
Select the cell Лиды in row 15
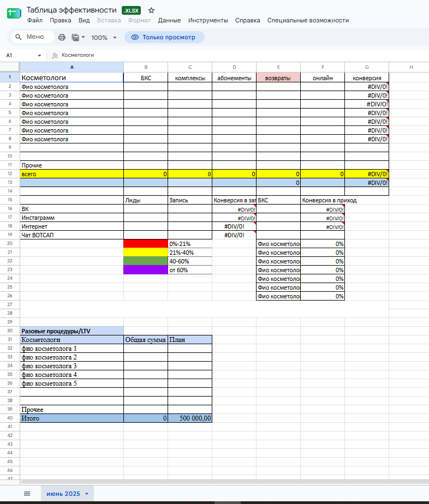point(146,200)
